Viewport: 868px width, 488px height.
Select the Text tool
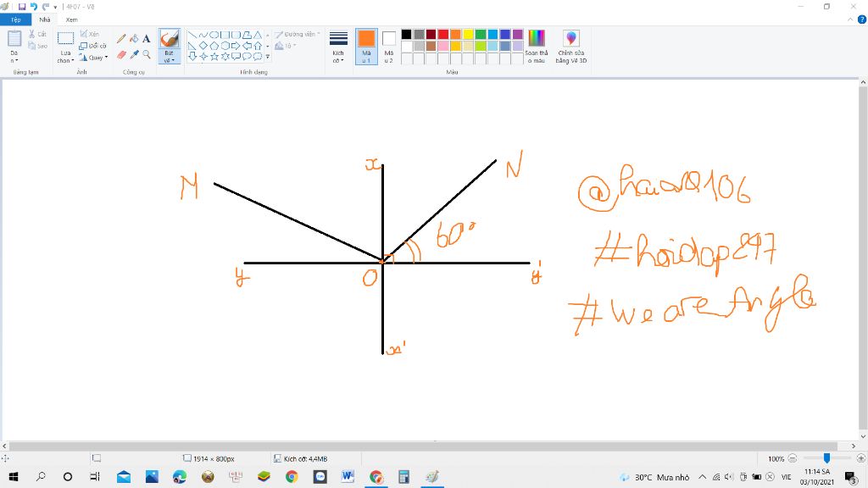[x=146, y=39]
